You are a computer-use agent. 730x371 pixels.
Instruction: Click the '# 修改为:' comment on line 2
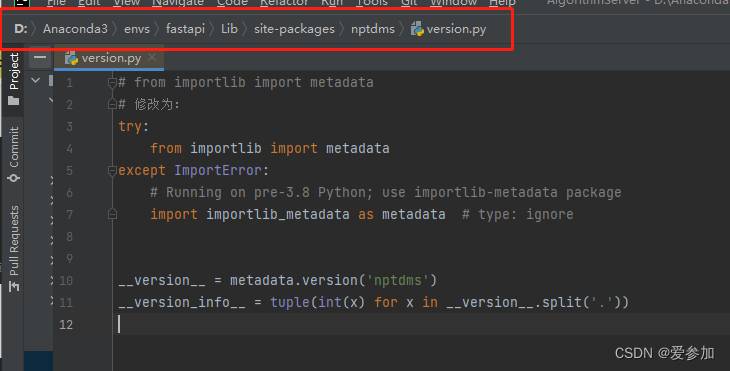(x=149, y=104)
